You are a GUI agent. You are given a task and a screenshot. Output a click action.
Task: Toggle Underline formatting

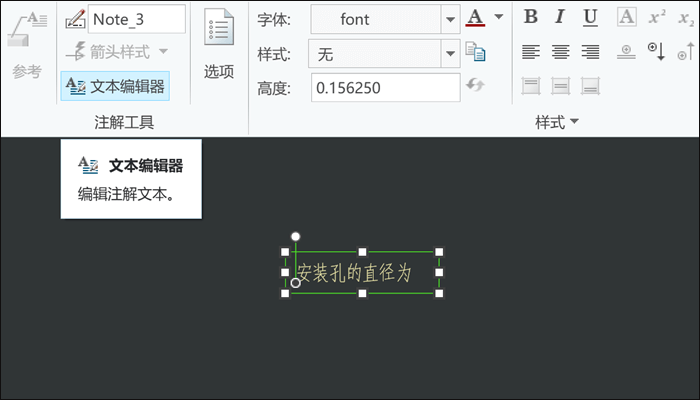pos(590,17)
